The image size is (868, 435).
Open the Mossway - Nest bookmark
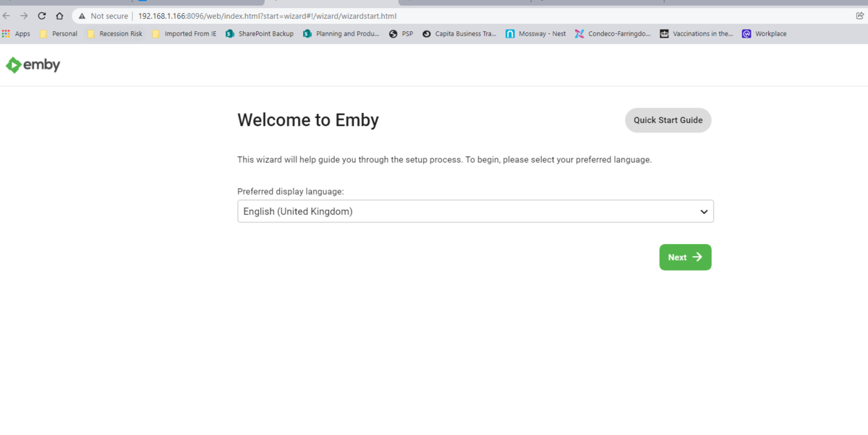click(536, 34)
